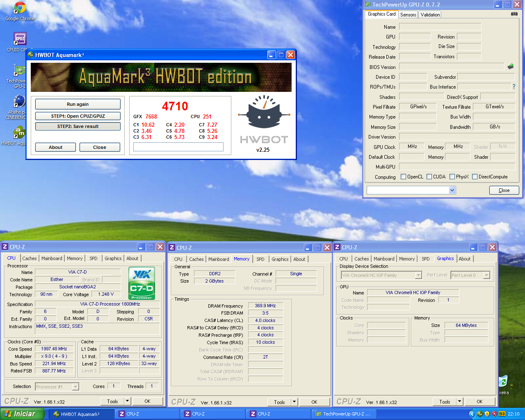Click the BIOS save chip icon in GPU-Z

(511, 66)
